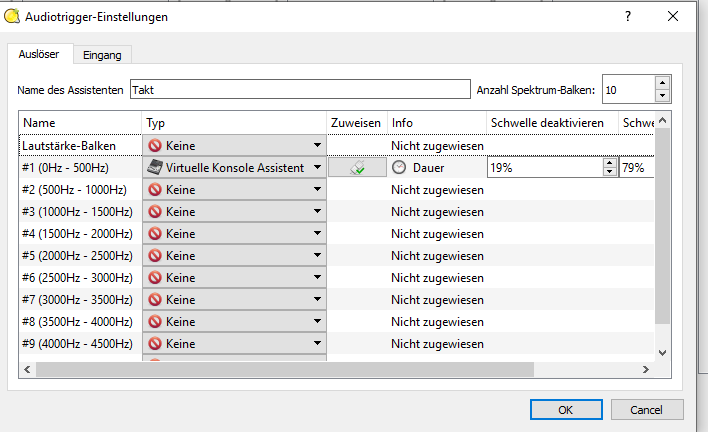The image size is (708, 432).
Task: Select the Auslöser tab
Action: 37,55
